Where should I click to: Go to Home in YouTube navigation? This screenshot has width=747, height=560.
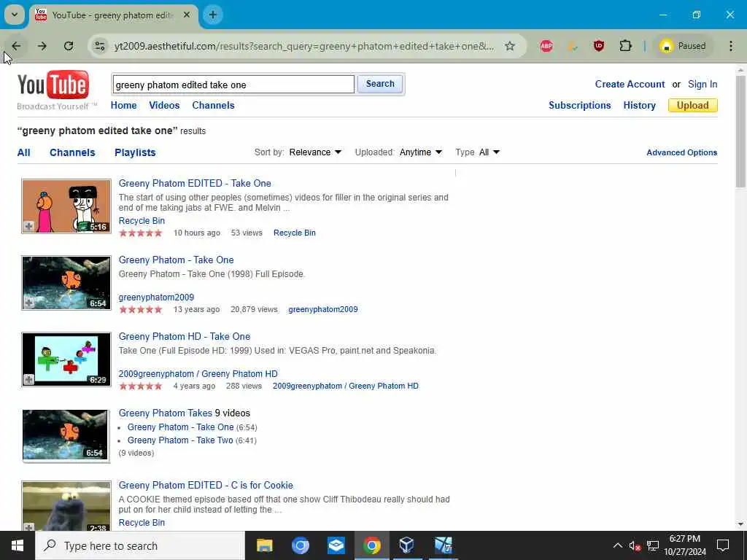point(124,105)
